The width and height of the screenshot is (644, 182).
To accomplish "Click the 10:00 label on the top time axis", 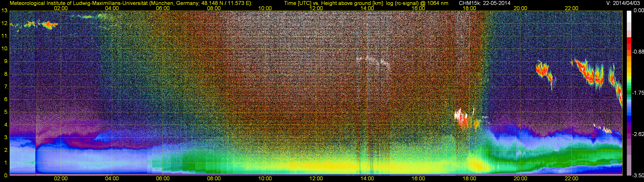I will [265, 8].
